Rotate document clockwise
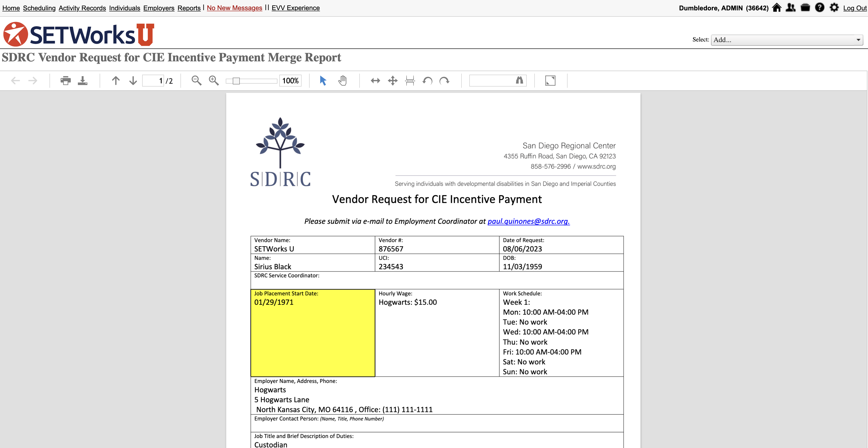Viewport: 868px width, 448px height. point(444,81)
